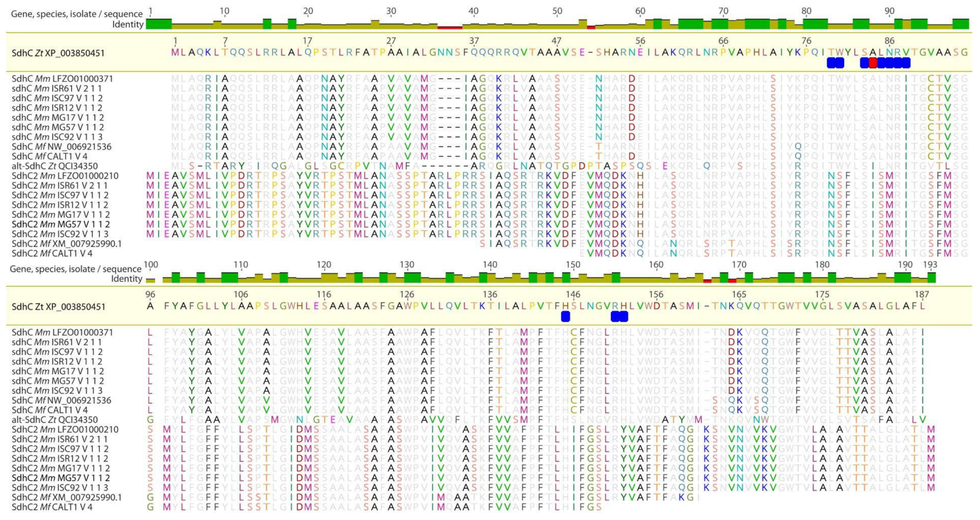
Task: Click the long red identity bar near position 37 in the top graph
Action: pos(450,27)
